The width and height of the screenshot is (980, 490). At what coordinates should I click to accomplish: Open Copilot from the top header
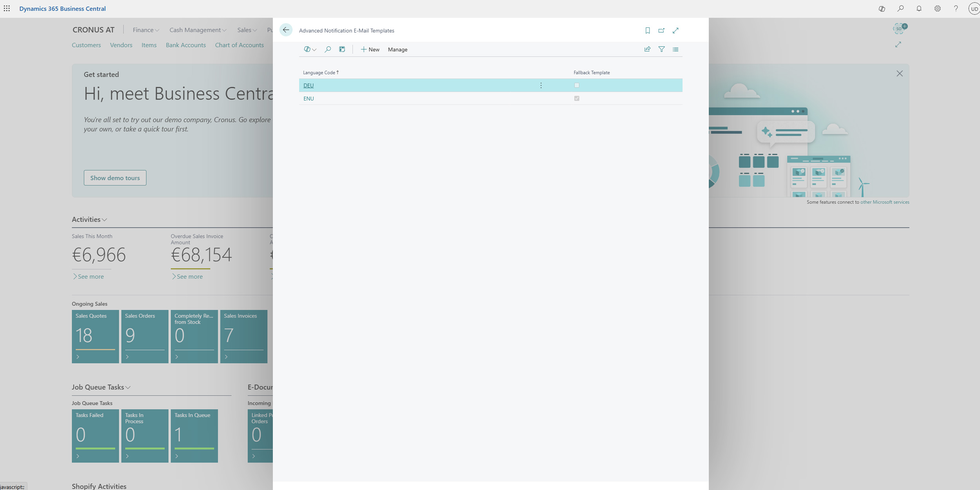pos(882,8)
